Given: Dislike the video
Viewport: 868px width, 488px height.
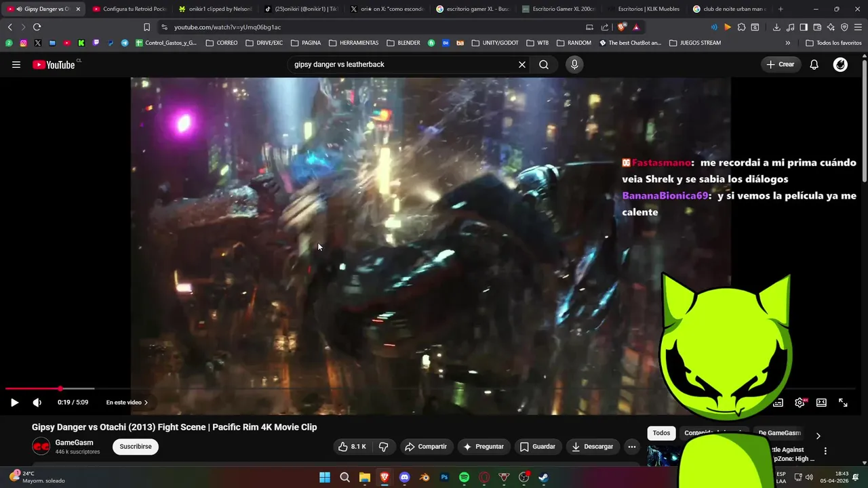Looking at the screenshot, I should pyautogui.click(x=383, y=447).
